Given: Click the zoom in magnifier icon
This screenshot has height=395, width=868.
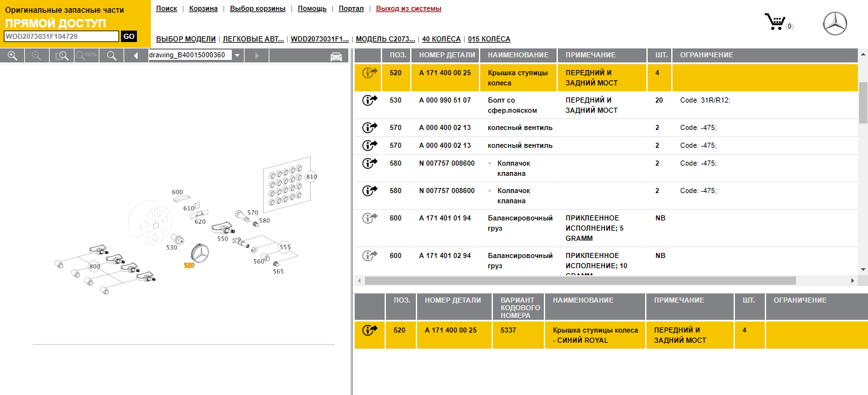Looking at the screenshot, I should (x=12, y=56).
